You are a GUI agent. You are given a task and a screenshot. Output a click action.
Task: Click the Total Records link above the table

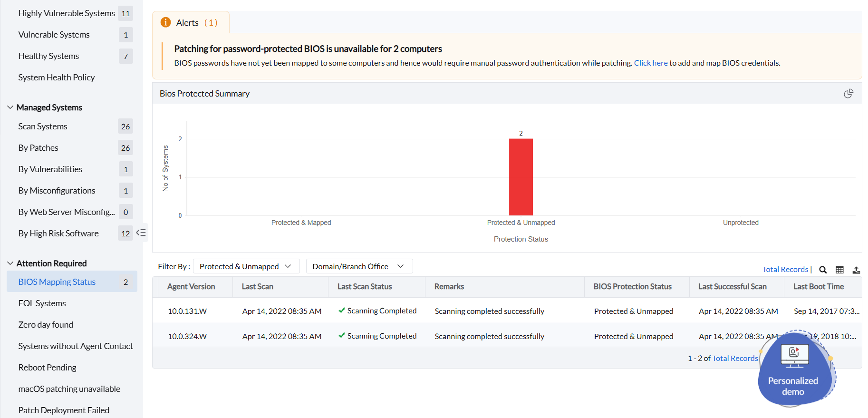tap(785, 269)
